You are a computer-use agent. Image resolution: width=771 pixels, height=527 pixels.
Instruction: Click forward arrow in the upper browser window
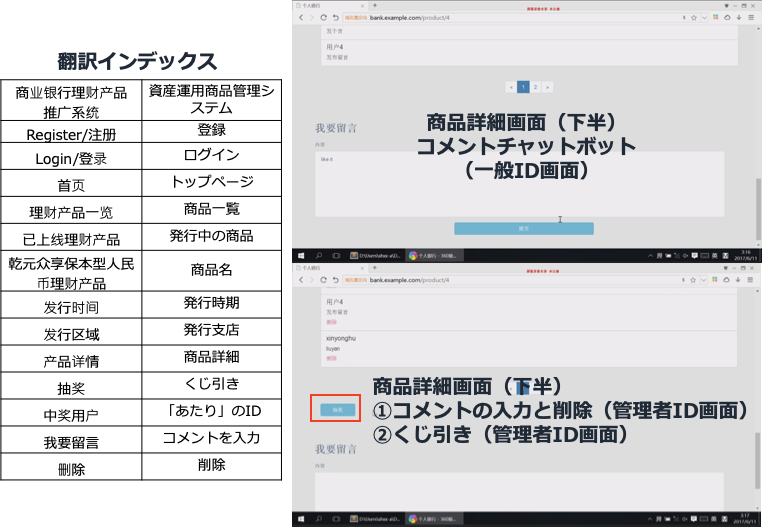tap(311, 18)
